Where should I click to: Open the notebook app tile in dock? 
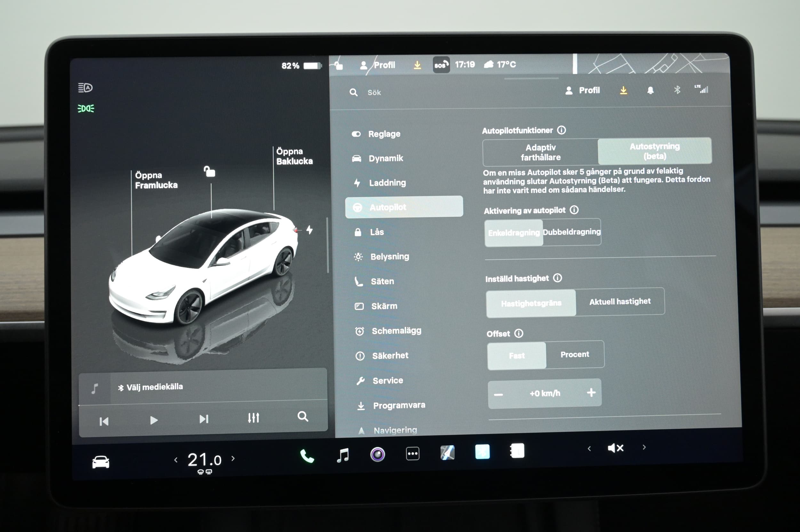[x=517, y=451]
